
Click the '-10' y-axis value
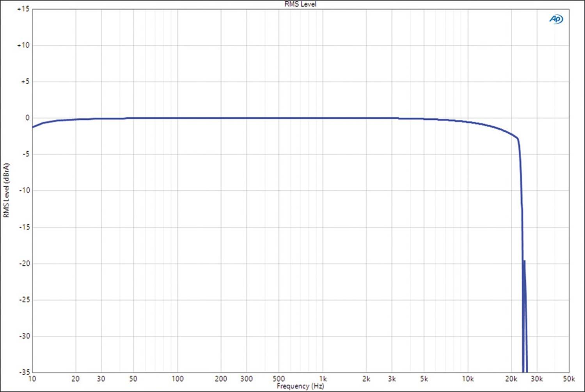[24, 190]
